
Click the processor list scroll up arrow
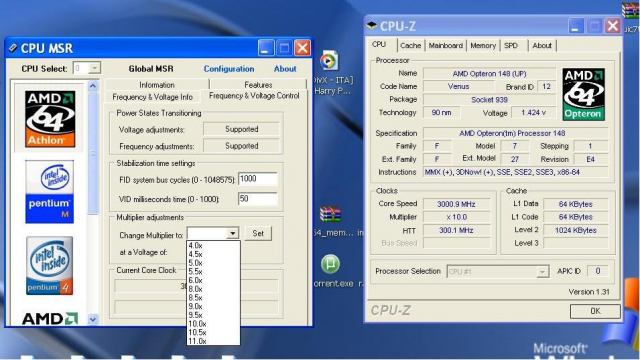[93, 86]
